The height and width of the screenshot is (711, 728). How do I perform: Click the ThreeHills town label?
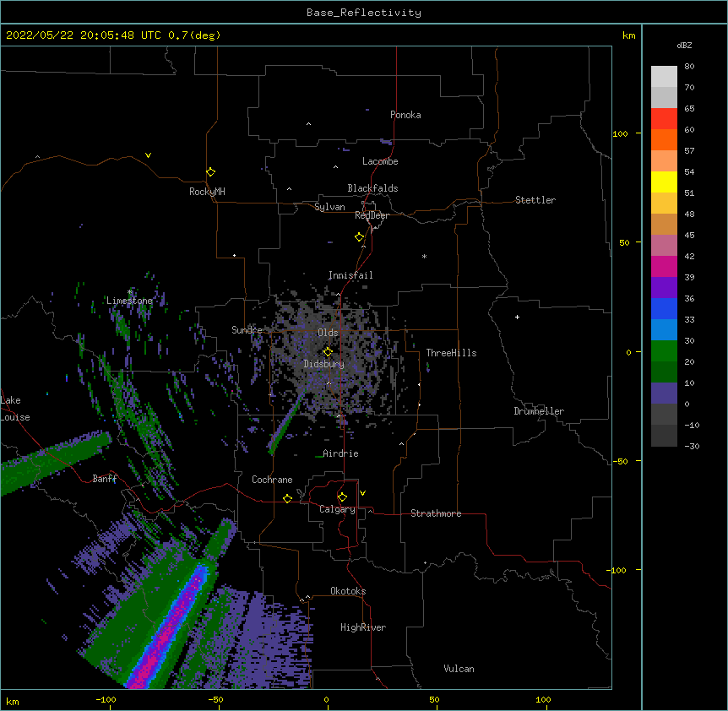tap(451, 353)
